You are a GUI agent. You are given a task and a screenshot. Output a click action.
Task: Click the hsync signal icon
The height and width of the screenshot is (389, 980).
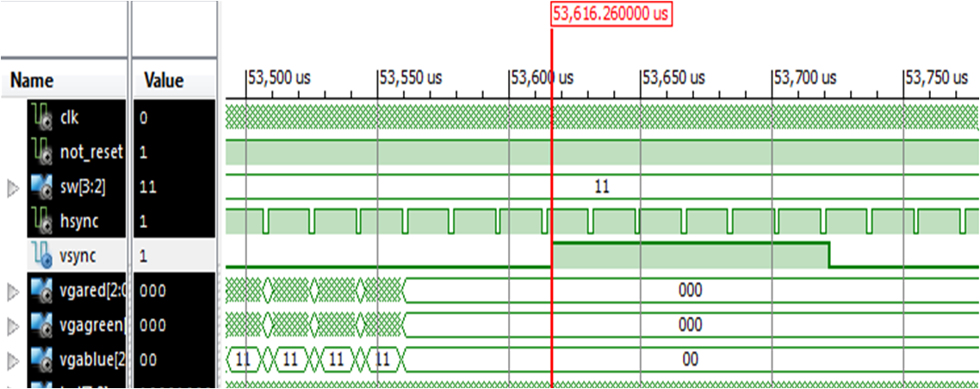pos(40,221)
